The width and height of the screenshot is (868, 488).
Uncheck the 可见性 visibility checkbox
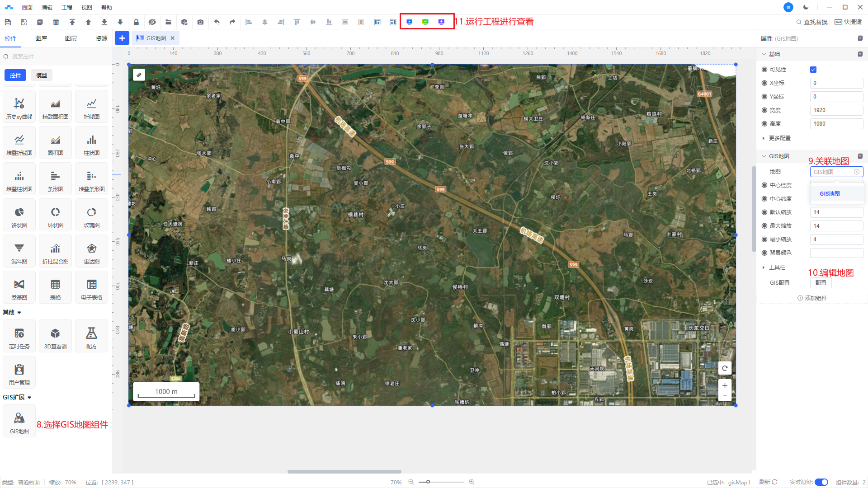[813, 70]
